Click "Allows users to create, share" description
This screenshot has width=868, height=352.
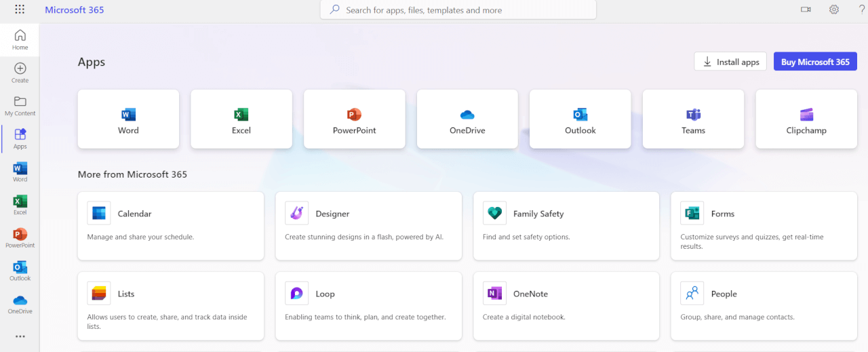167,321
